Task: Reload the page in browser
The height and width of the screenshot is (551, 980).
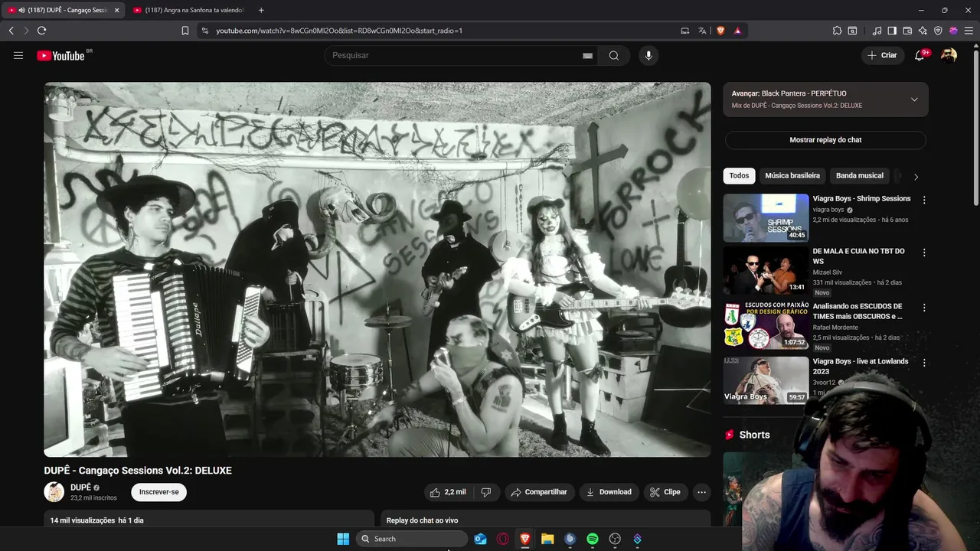Action: click(41, 31)
